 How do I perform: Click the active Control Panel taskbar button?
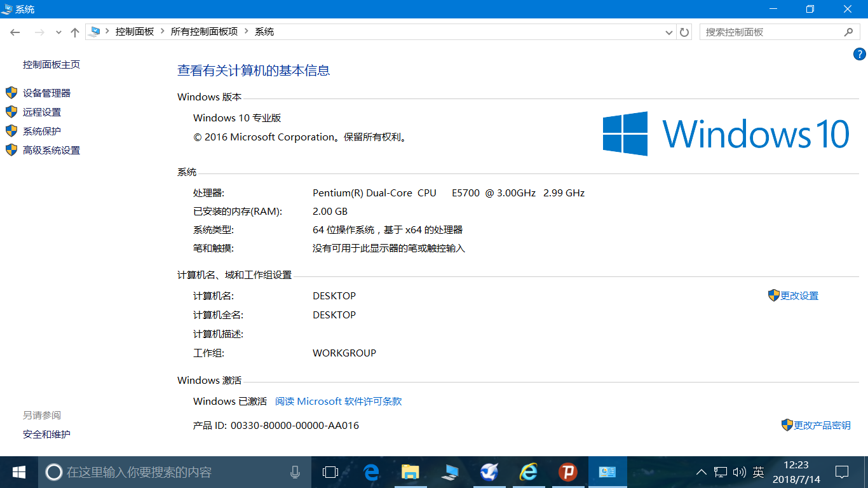(x=607, y=472)
